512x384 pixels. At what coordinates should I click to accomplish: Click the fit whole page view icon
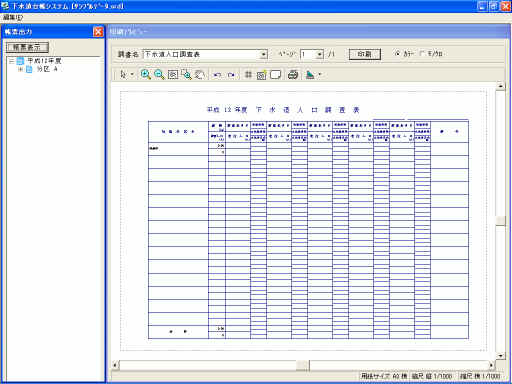point(173,75)
